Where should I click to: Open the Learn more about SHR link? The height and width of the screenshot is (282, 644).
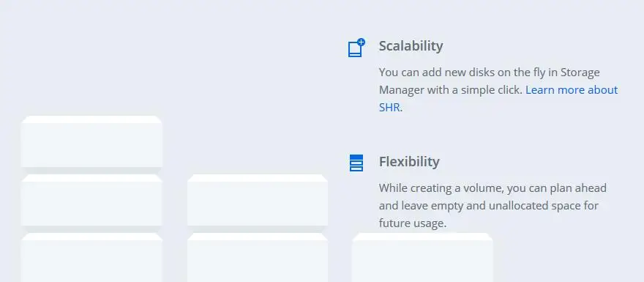point(498,99)
